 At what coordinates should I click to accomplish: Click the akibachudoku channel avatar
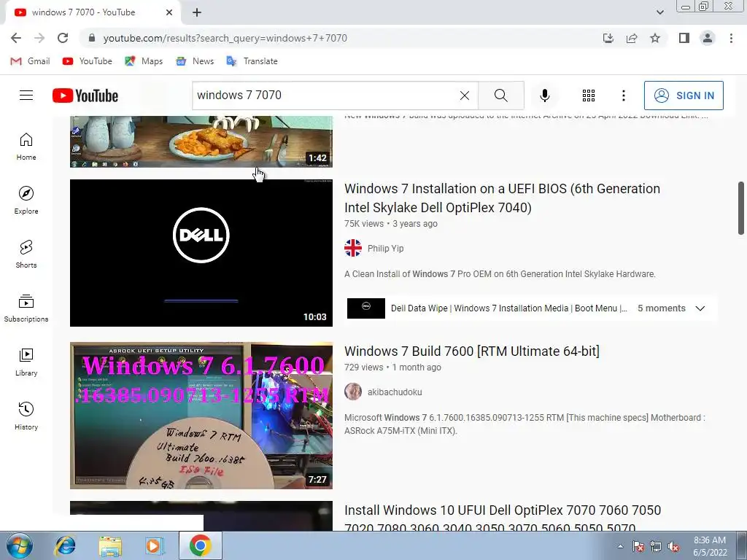(353, 392)
